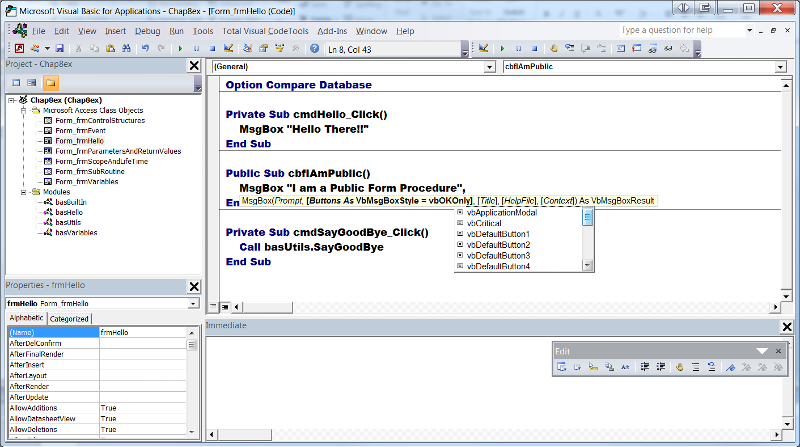Click the View Microsoft Access toolbar icon
The image size is (800, 447).
click(19, 48)
